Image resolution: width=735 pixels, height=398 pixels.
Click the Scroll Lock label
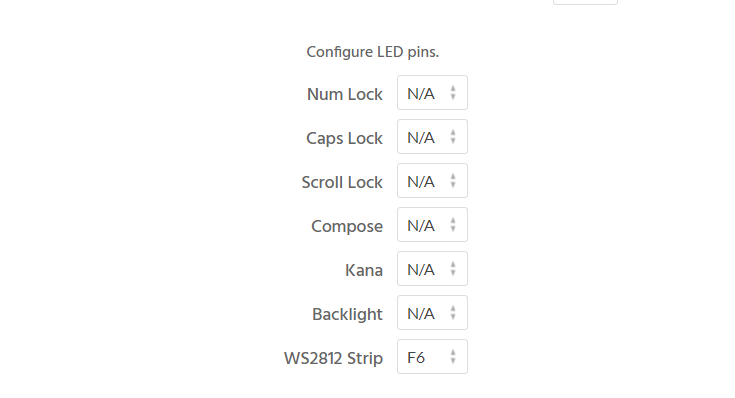tap(342, 182)
